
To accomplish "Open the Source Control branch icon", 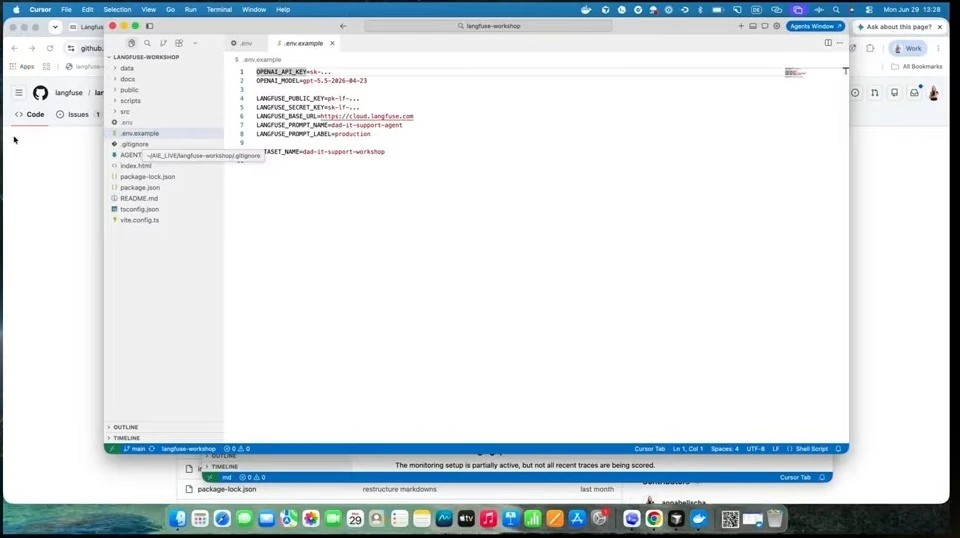I will tap(163, 43).
